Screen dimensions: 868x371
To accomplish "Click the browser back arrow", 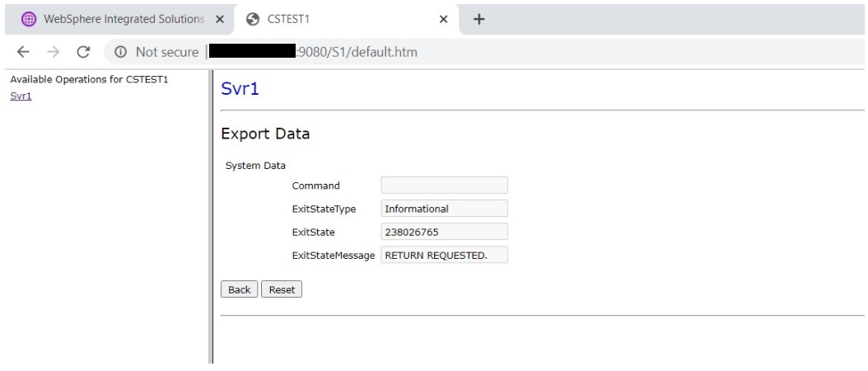I will point(24,53).
